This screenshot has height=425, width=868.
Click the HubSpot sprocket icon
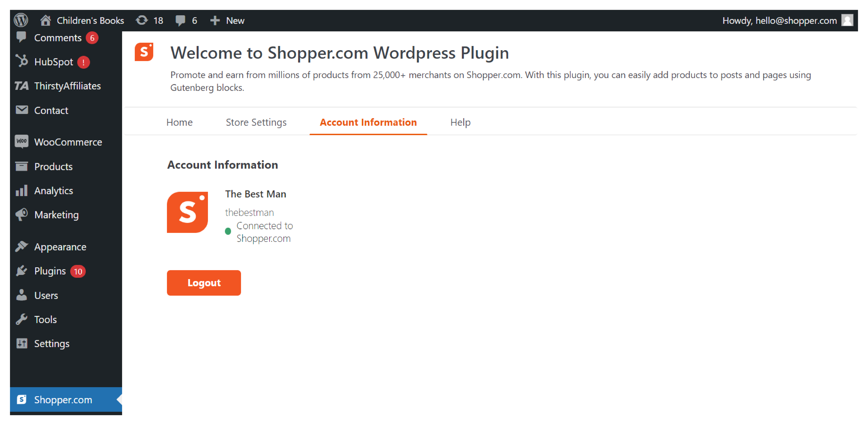click(x=22, y=61)
